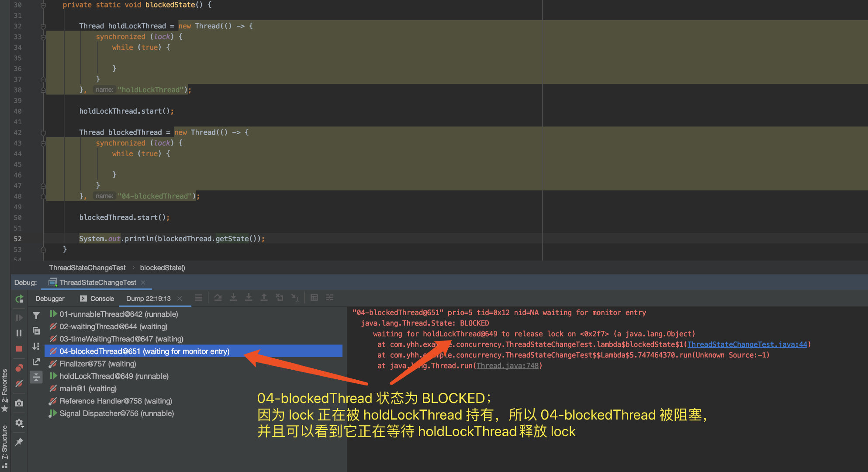Toggle the Pin Tab icon

tap(19, 442)
